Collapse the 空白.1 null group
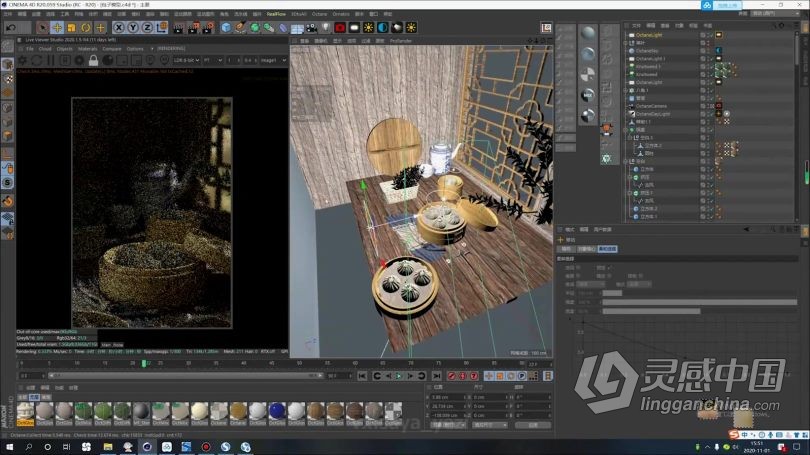The width and height of the screenshot is (810, 455). coord(630,138)
